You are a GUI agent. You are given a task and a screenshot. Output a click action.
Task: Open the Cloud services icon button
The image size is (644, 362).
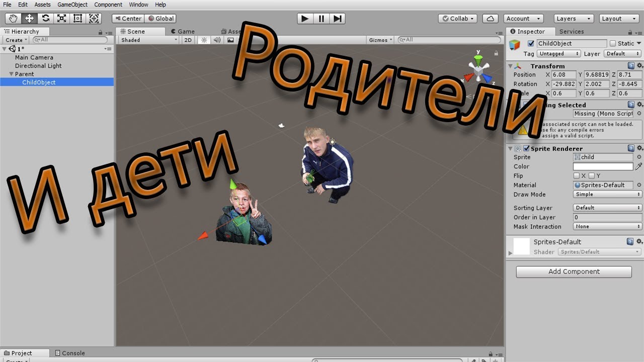pos(490,19)
